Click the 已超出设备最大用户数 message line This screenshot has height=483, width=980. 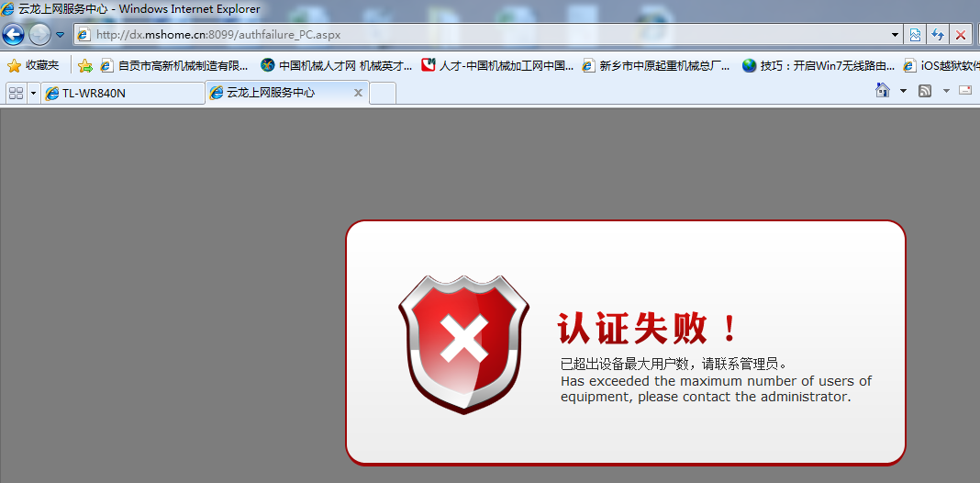tap(674, 364)
